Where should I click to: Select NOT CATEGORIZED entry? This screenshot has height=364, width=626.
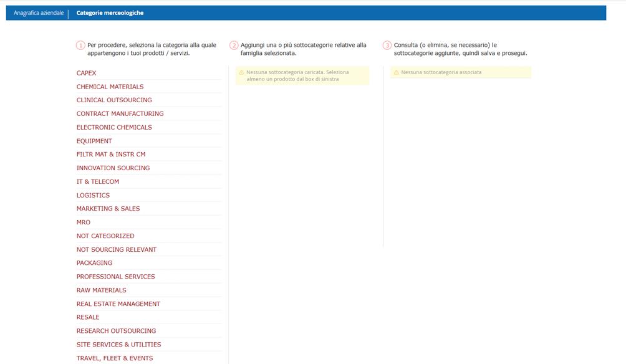pos(105,236)
